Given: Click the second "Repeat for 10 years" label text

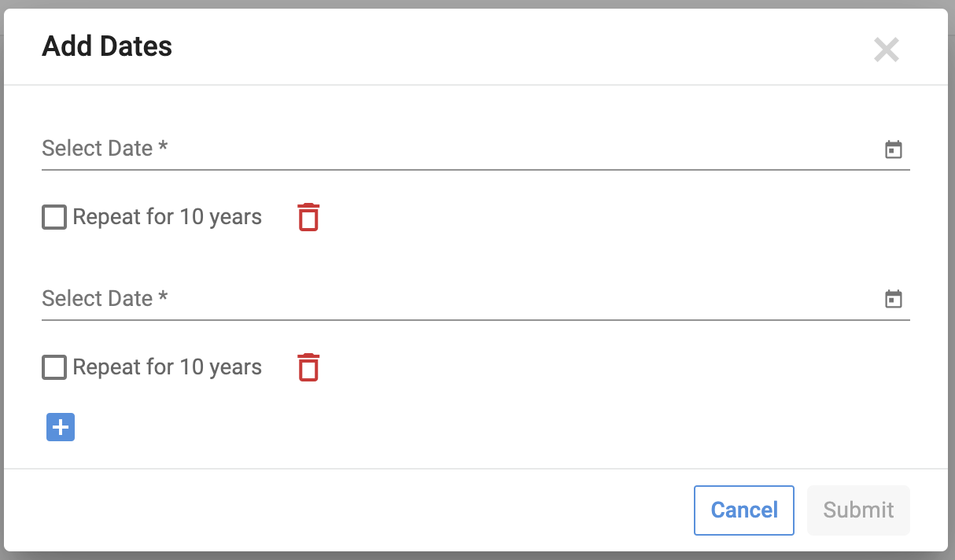Looking at the screenshot, I should point(167,367).
